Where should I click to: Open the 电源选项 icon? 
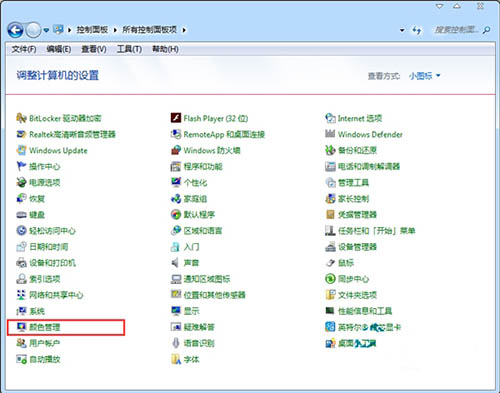(21, 182)
